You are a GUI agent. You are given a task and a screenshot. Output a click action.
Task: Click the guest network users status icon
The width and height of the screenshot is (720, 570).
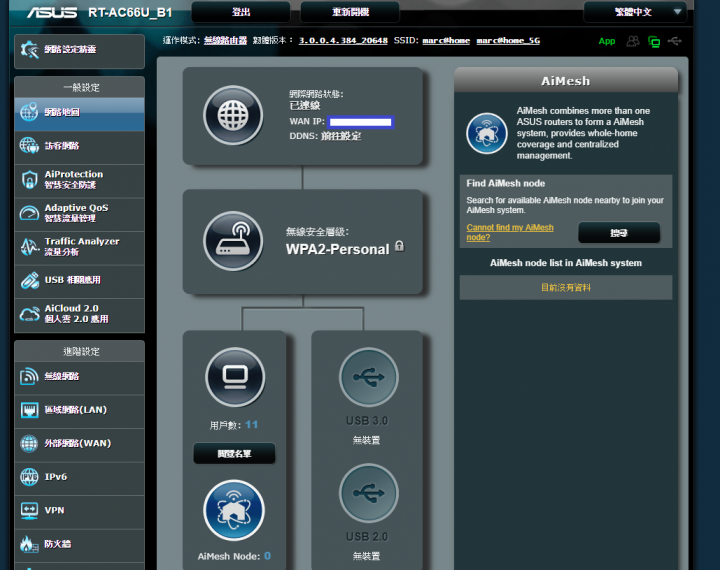coord(633,41)
